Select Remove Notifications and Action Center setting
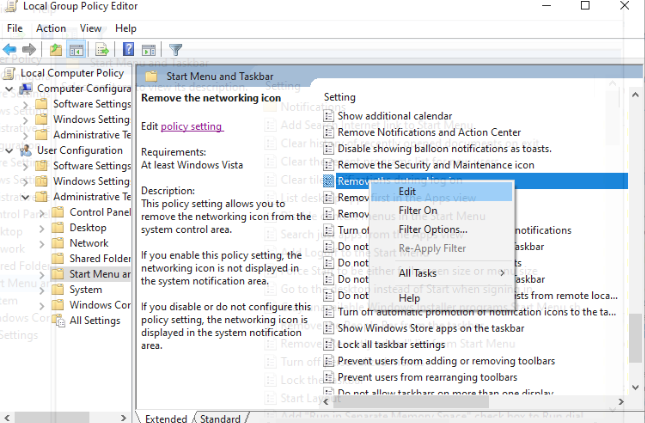Image resolution: width=645 pixels, height=423 pixels. click(x=429, y=132)
